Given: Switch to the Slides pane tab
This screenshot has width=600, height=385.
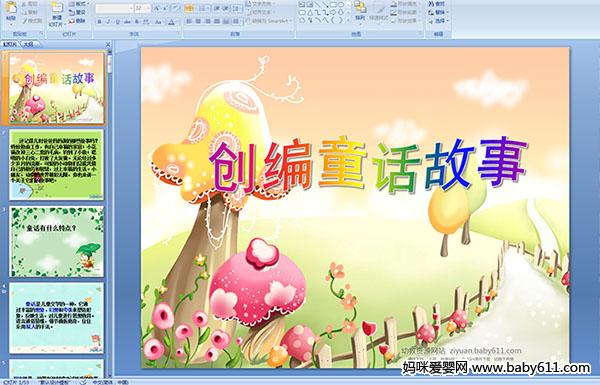Looking at the screenshot, I should point(10,44).
